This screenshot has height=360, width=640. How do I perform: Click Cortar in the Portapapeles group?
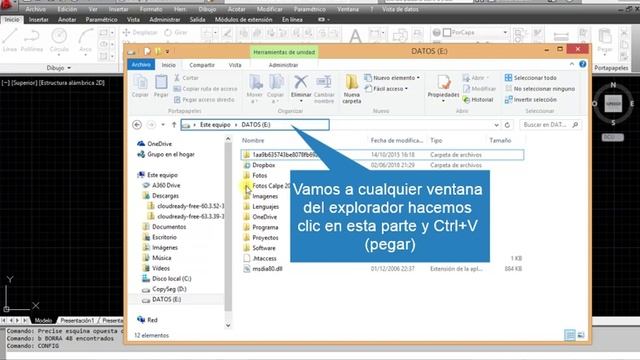186,78
